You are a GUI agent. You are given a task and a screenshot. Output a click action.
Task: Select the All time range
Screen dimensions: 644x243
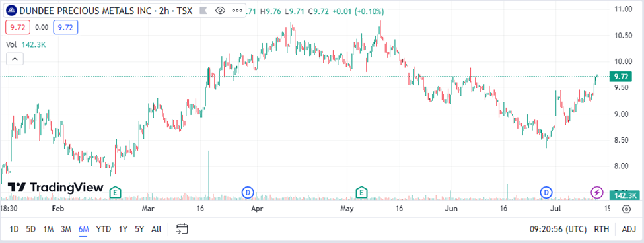click(x=156, y=229)
